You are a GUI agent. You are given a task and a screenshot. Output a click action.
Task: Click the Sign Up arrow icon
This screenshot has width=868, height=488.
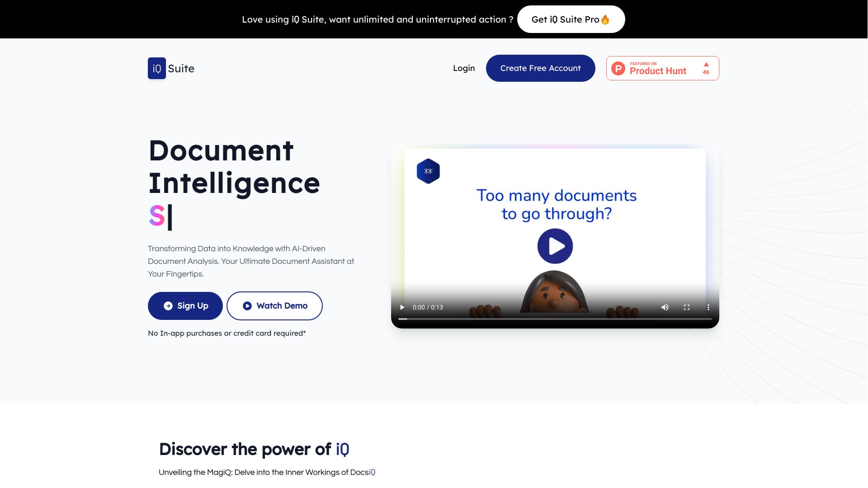[168, 305]
